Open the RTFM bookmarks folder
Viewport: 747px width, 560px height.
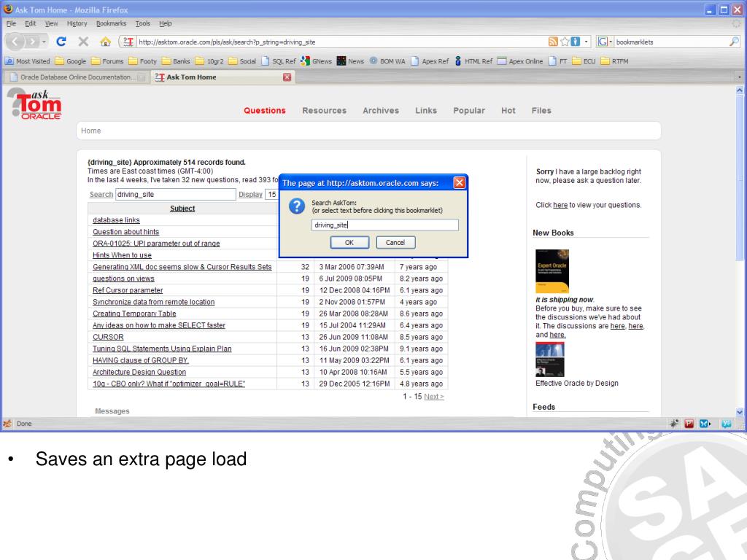[615, 61]
